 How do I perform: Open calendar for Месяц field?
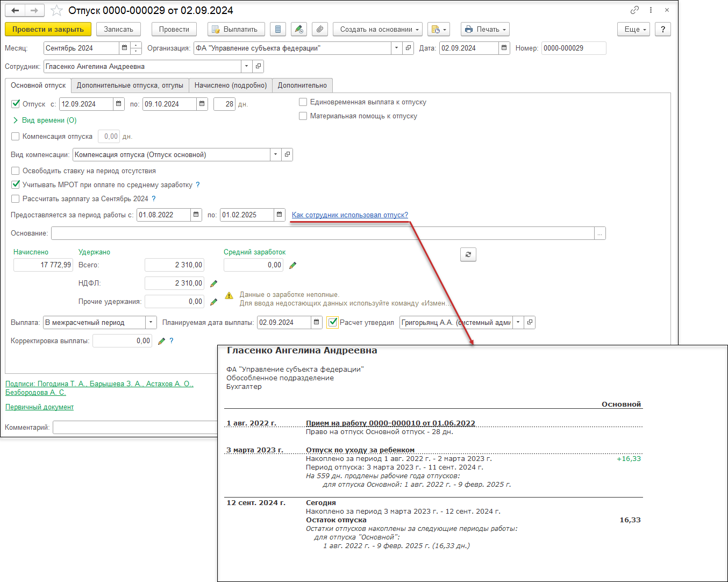click(125, 48)
